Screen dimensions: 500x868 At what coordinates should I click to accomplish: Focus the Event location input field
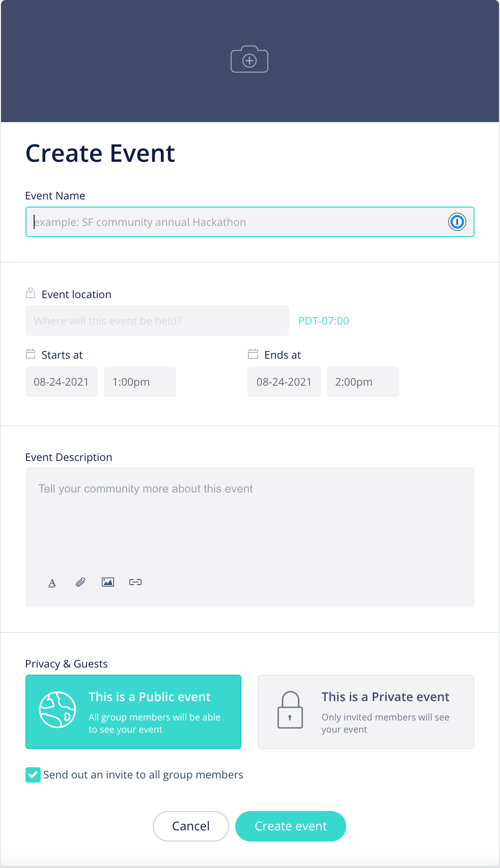157,321
